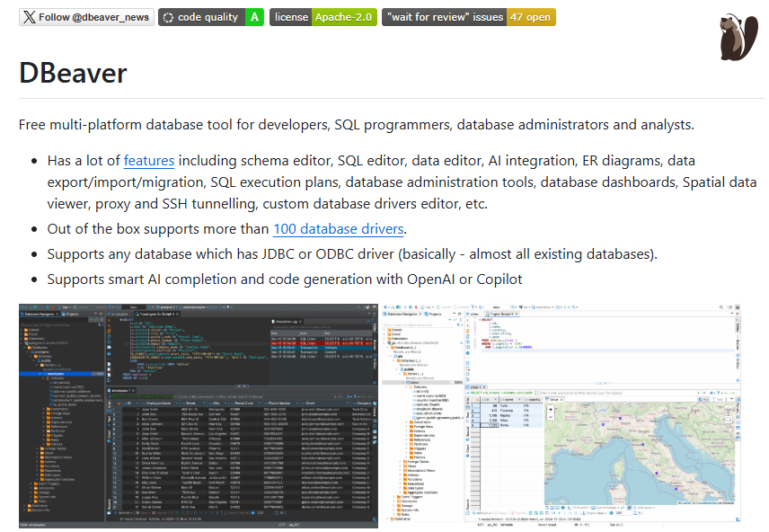
Task: Click the DBeaver heading
Action: coord(73,73)
